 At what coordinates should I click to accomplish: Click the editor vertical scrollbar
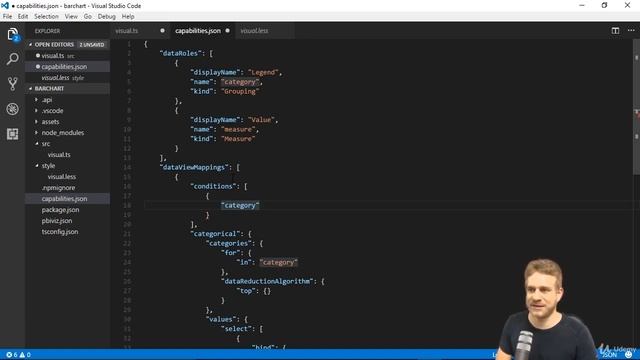point(636,107)
